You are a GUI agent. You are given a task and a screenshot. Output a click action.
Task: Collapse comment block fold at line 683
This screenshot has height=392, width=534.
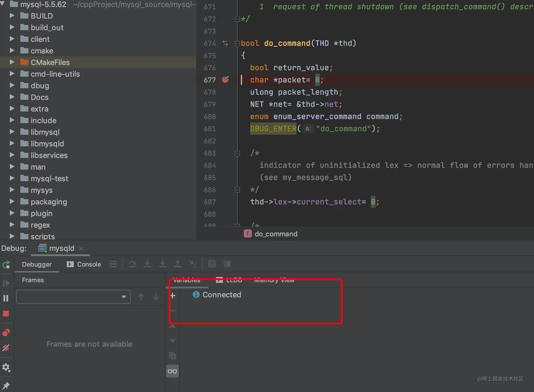237,153
